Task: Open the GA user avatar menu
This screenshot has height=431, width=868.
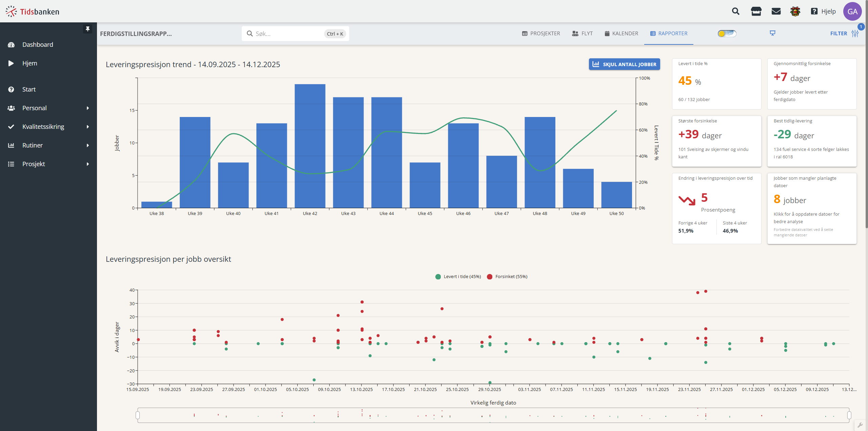Action: point(852,12)
